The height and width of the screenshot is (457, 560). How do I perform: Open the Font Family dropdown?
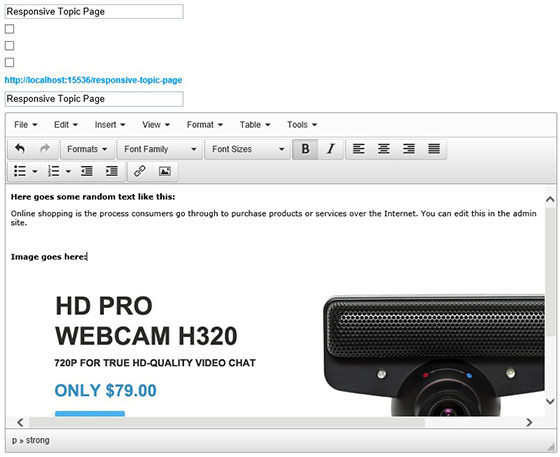(160, 149)
